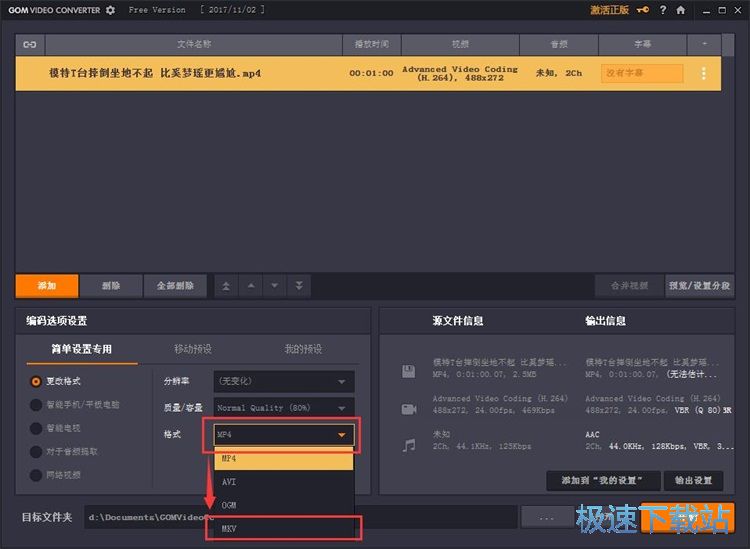Choose AVI from the format list

(284, 482)
